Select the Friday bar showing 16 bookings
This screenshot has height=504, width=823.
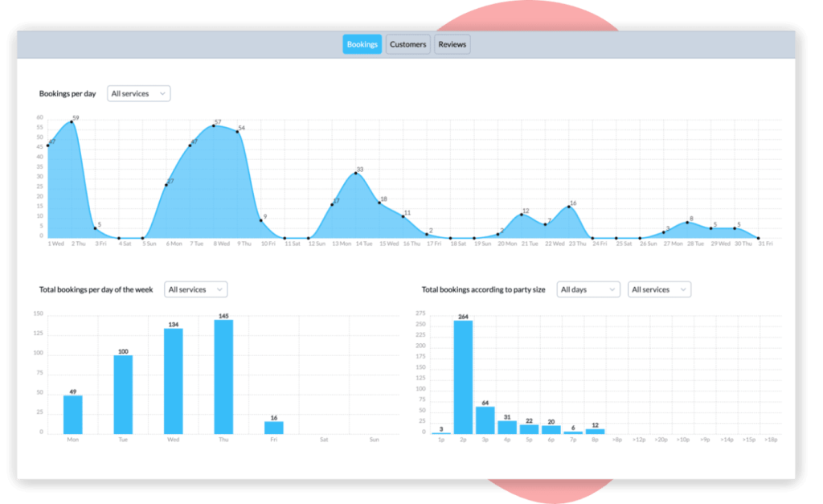pyautogui.click(x=273, y=428)
